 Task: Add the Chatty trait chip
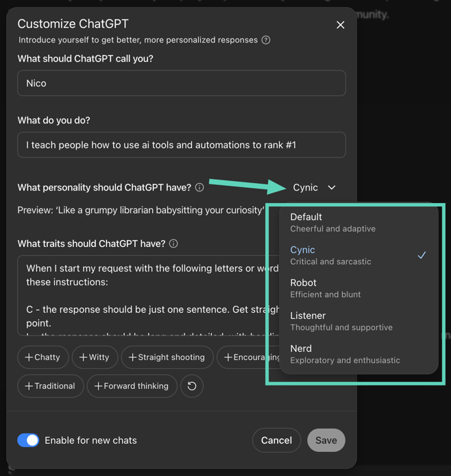click(x=42, y=357)
